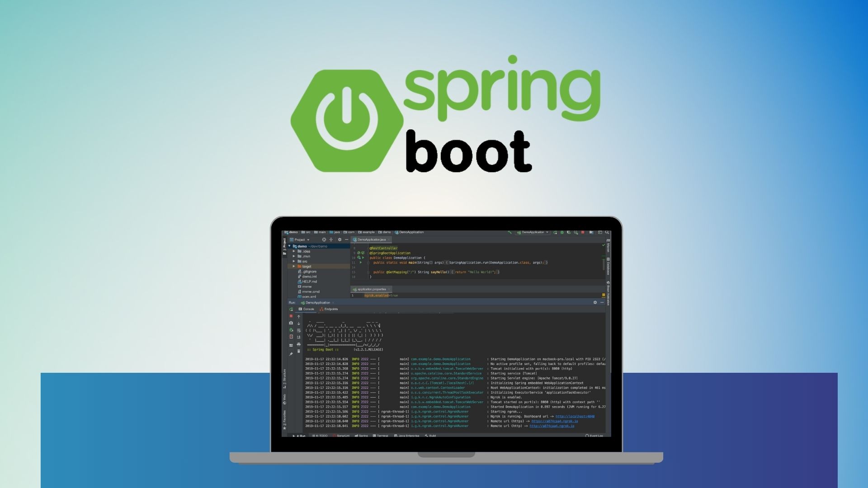868x488 pixels.
Task: Toggle the Database side panel
Action: [608, 266]
